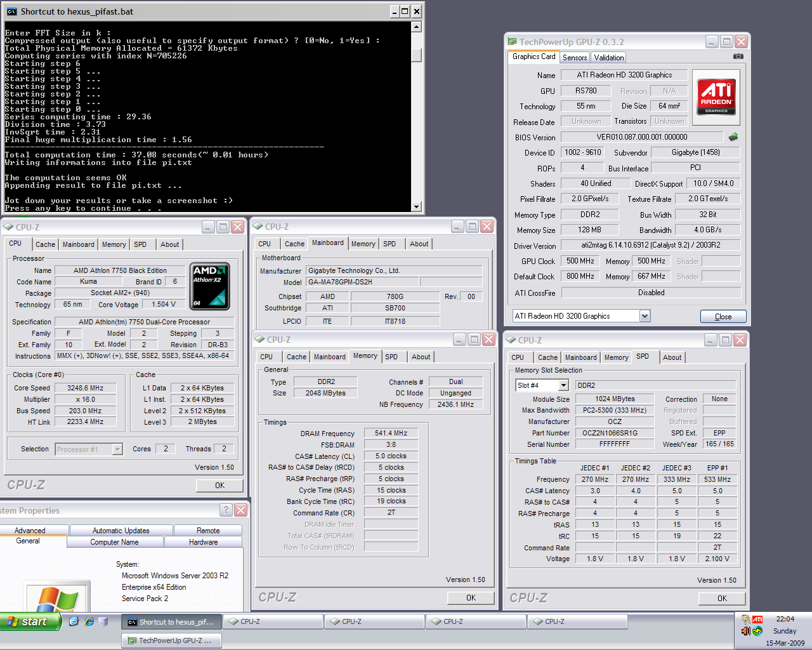The width and height of the screenshot is (812, 650).
Task: Open the Cache tab in the CPU-Z CPU window
Action: pyautogui.click(x=45, y=244)
